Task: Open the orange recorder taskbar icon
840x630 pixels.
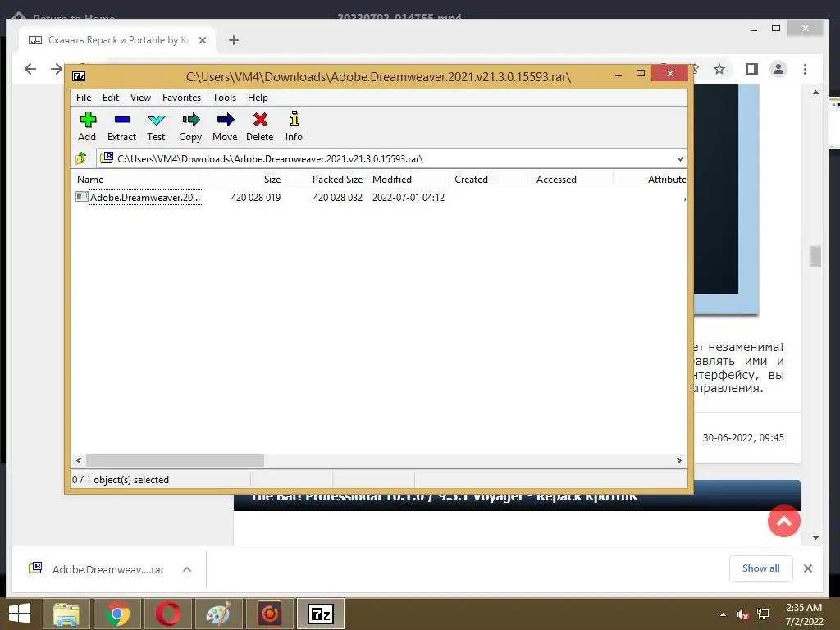Action: pos(269,614)
